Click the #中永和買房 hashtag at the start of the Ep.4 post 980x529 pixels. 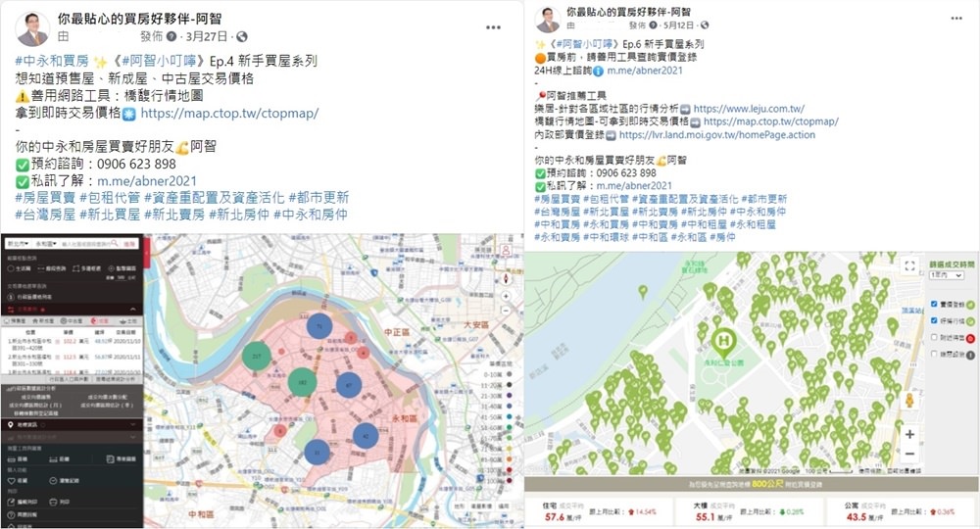tap(52, 61)
